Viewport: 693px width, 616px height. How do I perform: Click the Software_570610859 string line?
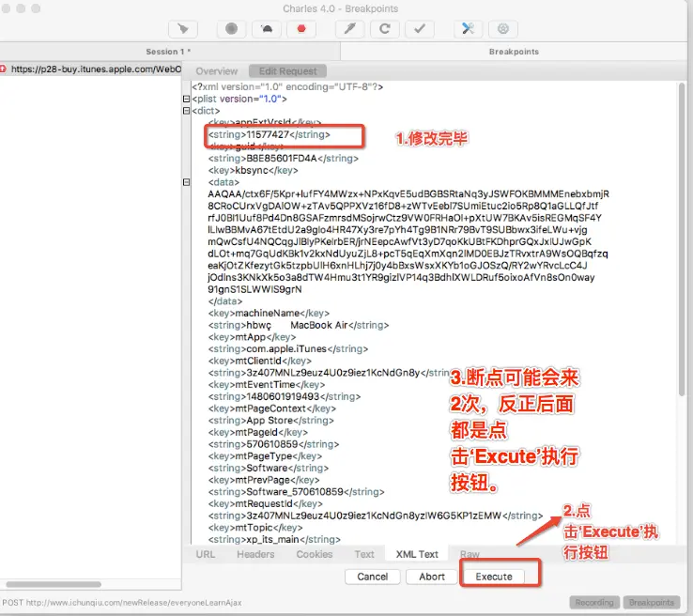[x=296, y=492]
